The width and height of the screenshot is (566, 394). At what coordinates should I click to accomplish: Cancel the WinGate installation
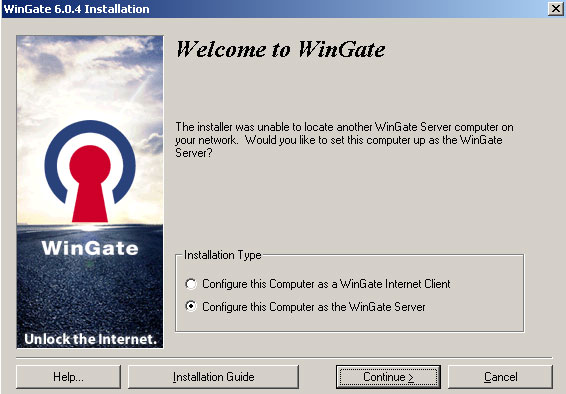pos(500,377)
